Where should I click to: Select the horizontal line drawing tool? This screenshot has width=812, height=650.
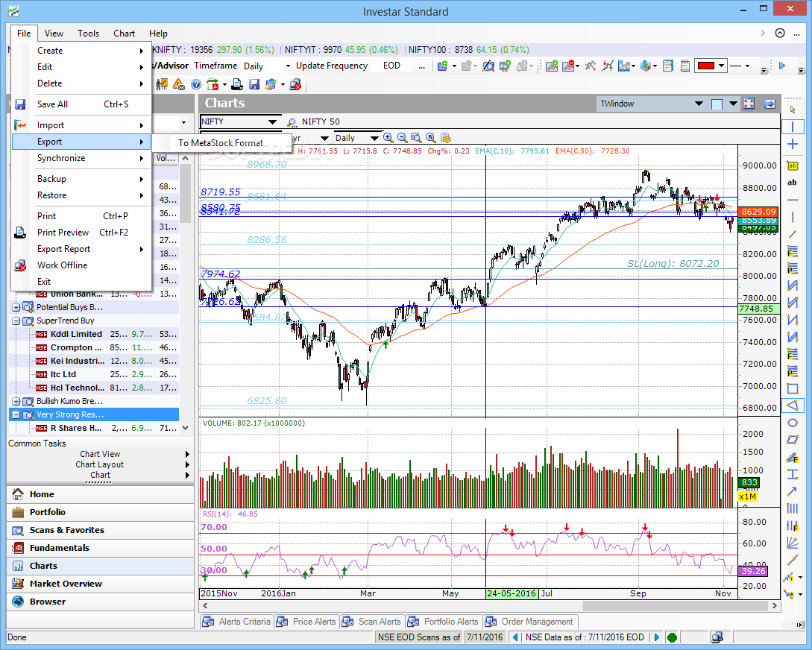[793, 200]
